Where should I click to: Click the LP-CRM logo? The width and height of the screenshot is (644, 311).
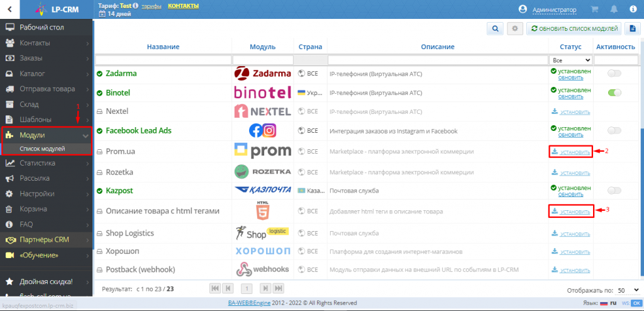coord(57,9)
